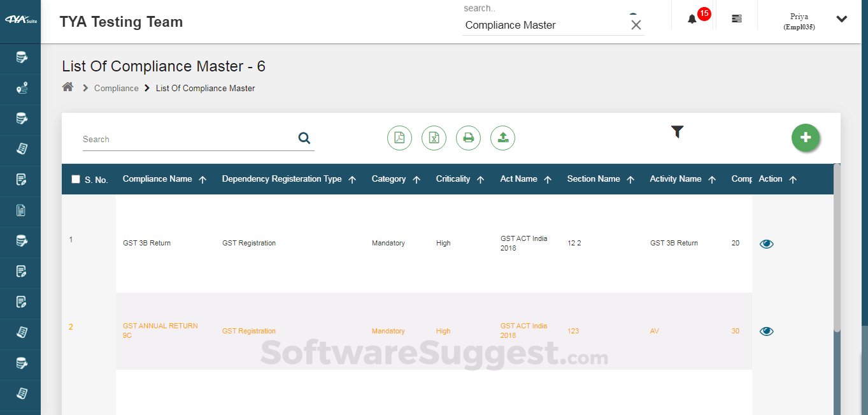Create new compliance with green plus button

(805, 138)
